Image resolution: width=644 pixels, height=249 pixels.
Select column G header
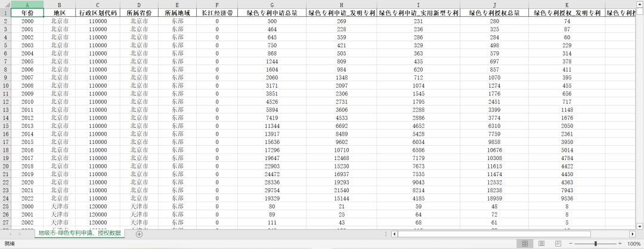[x=272, y=5]
